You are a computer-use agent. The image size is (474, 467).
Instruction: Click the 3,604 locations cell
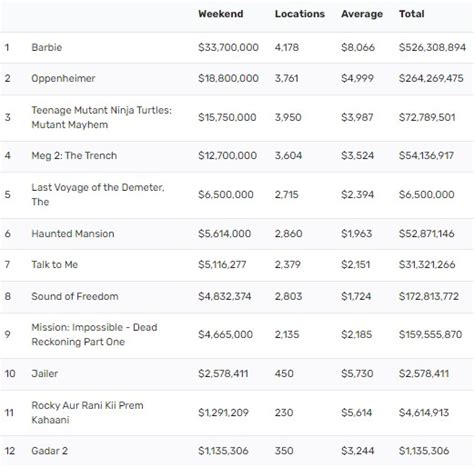tap(288, 156)
